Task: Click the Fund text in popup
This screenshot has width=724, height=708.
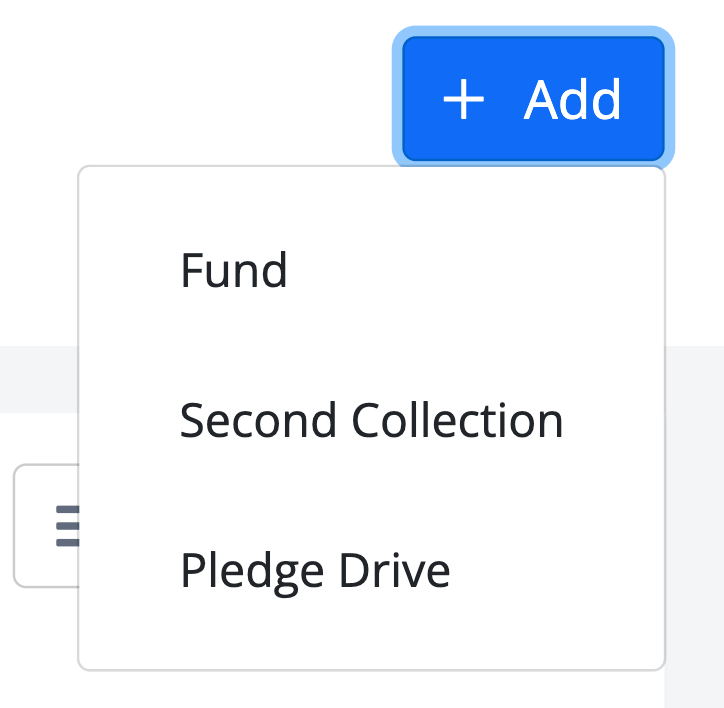Action: [x=234, y=270]
